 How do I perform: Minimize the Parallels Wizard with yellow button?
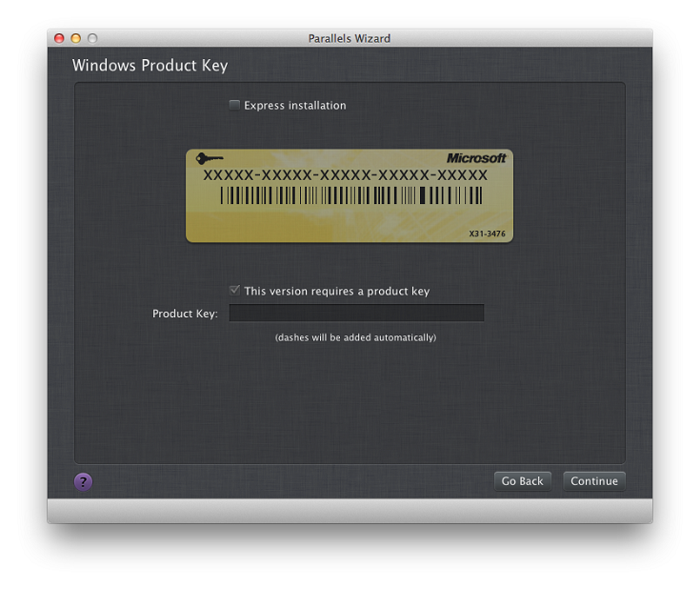[x=76, y=38]
